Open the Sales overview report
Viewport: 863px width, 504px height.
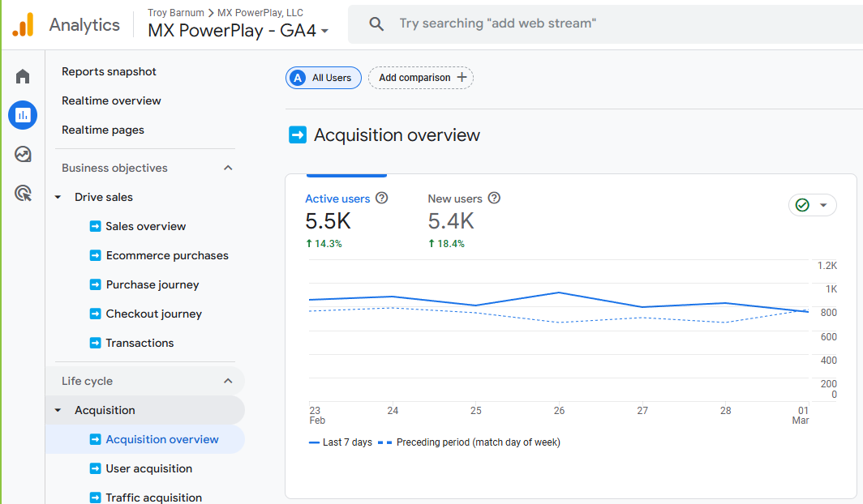(x=146, y=226)
